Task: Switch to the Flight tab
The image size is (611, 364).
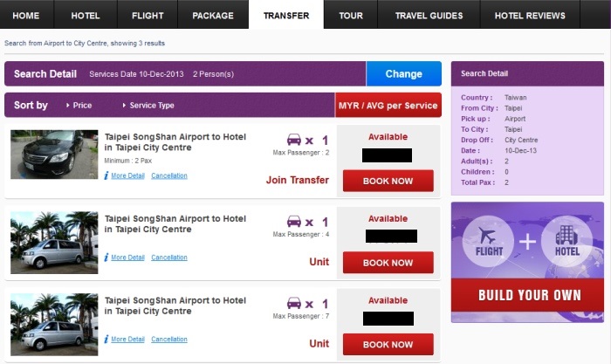Action: (148, 15)
